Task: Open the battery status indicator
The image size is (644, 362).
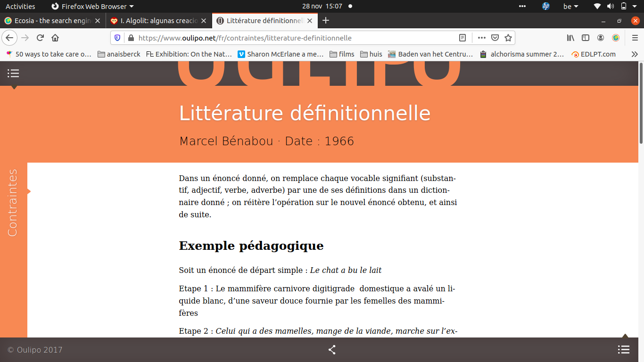Action: click(623, 6)
